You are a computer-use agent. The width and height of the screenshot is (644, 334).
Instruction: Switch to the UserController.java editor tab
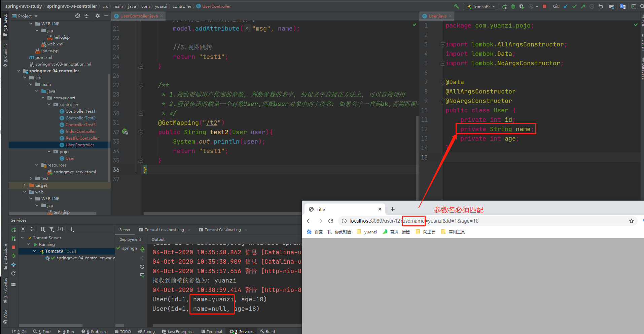click(139, 16)
